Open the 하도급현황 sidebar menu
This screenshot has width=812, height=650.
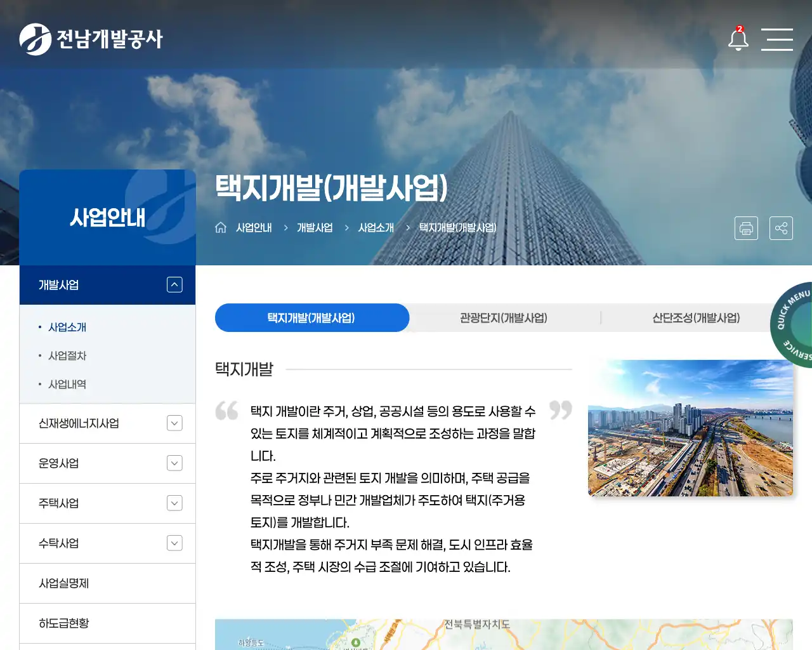[107, 623]
